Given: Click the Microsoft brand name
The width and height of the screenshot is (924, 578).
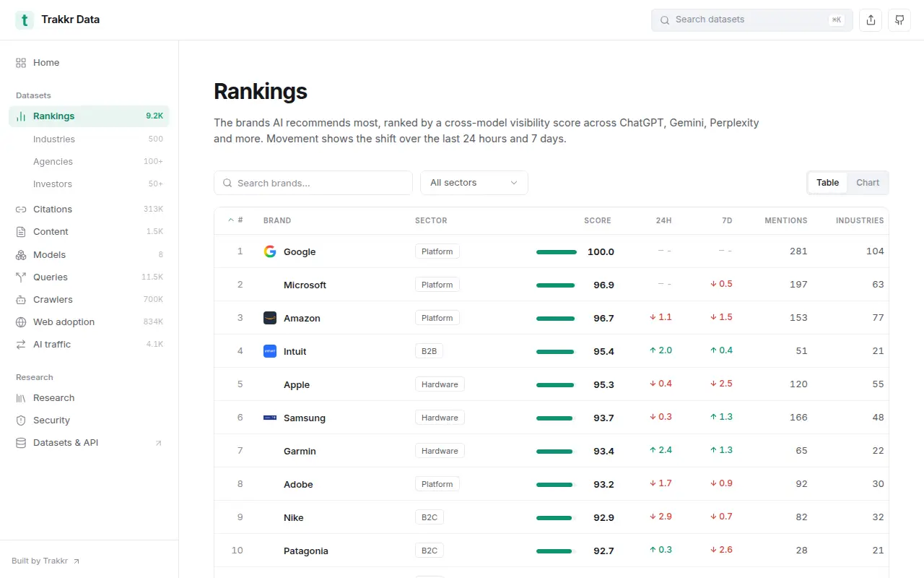Looking at the screenshot, I should [305, 285].
